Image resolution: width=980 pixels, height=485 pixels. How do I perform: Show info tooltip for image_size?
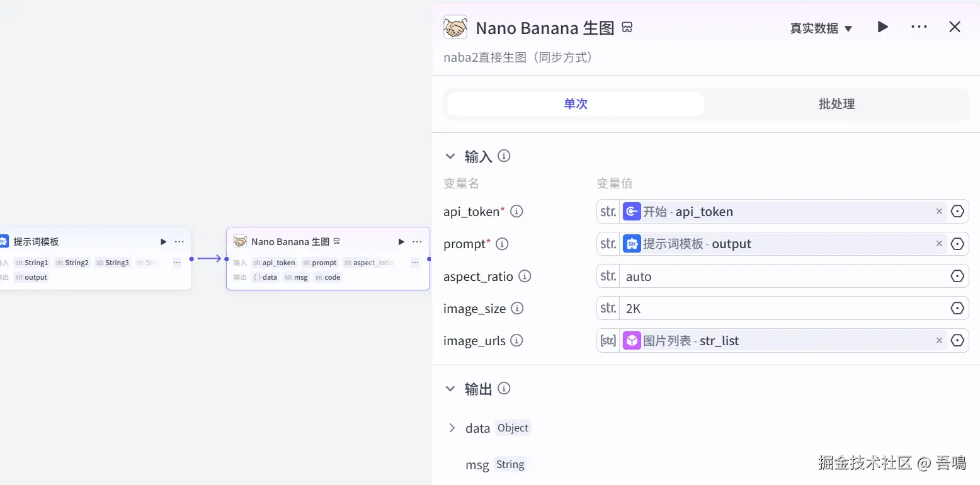click(x=517, y=309)
